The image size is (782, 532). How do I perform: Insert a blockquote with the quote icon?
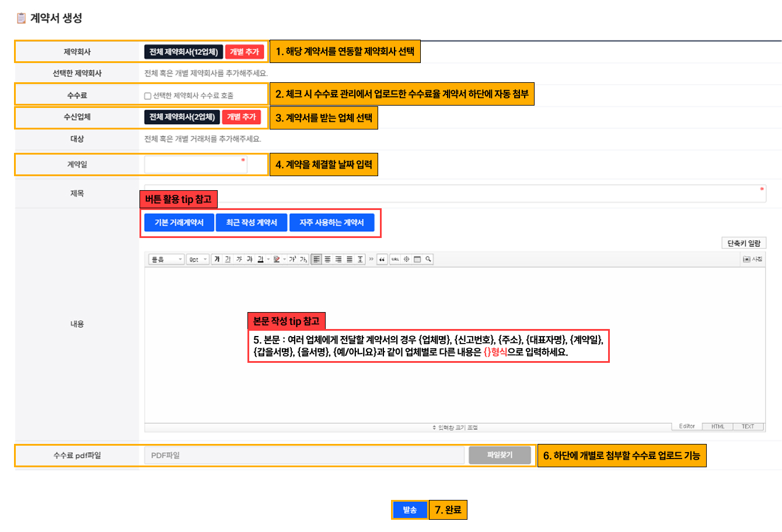tap(382, 259)
